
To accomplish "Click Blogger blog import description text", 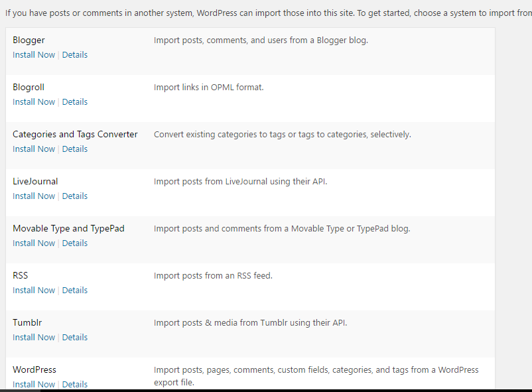I will pyautogui.click(x=261, y=40).
